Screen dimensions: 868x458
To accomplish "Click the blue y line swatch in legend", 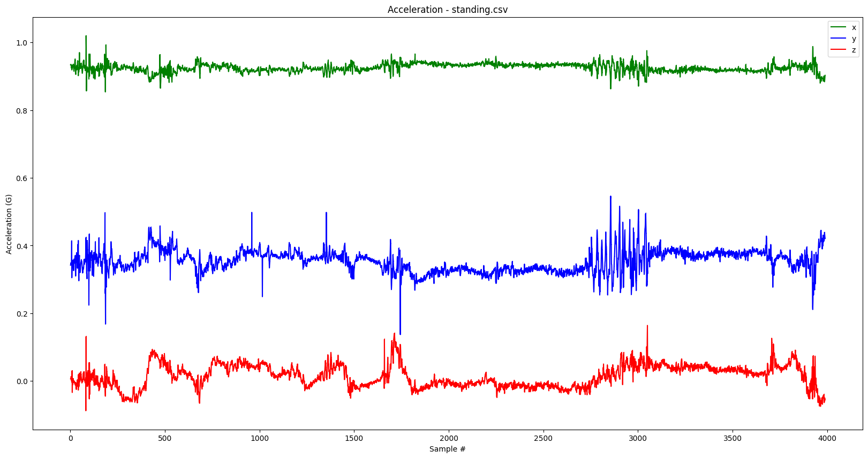I will [x=837, y=39].
